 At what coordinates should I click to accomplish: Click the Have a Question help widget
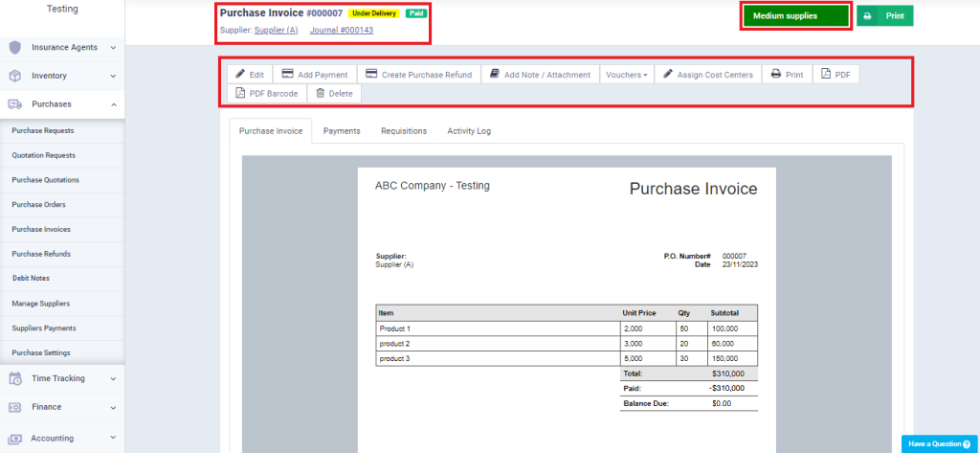point(938,444)
